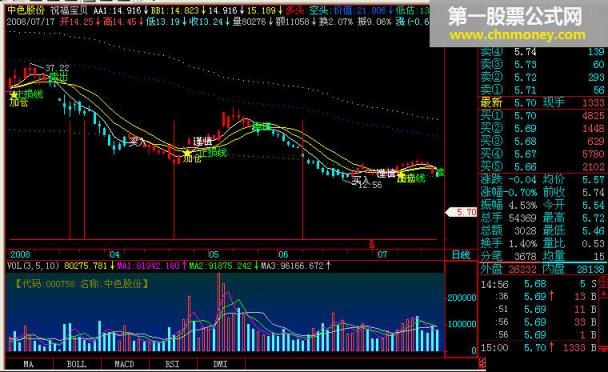Image resolution: width=608 pixels, height=372 pixels.
Task: Click the 买入 signal beside 12.56 label
Action: tap(361, 179)
